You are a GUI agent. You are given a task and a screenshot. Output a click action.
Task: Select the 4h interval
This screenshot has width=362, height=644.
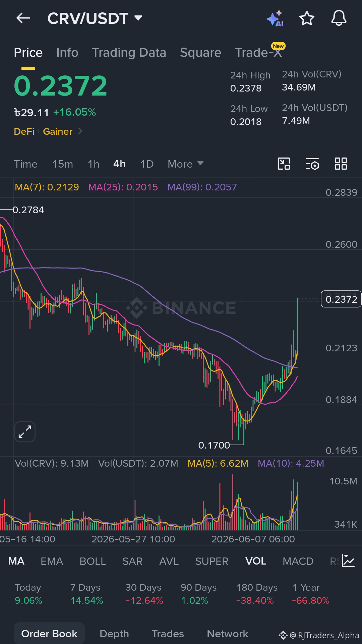[x=119, y=164]
